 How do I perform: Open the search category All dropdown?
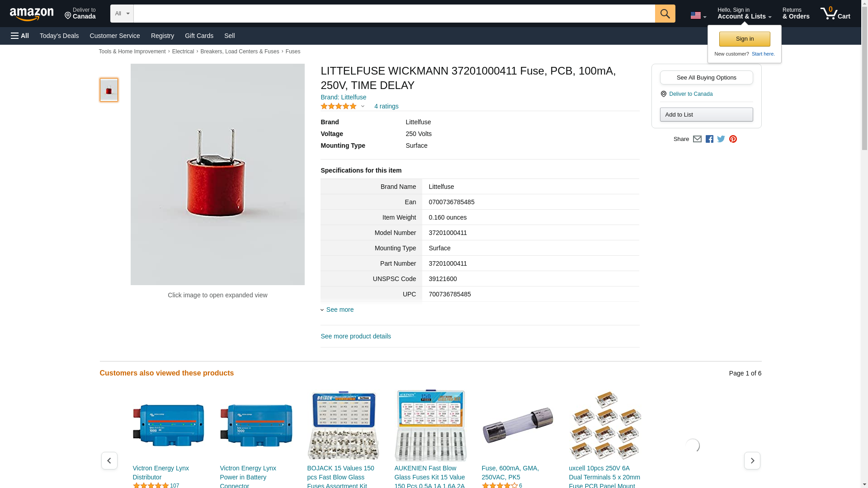[122, 14]
